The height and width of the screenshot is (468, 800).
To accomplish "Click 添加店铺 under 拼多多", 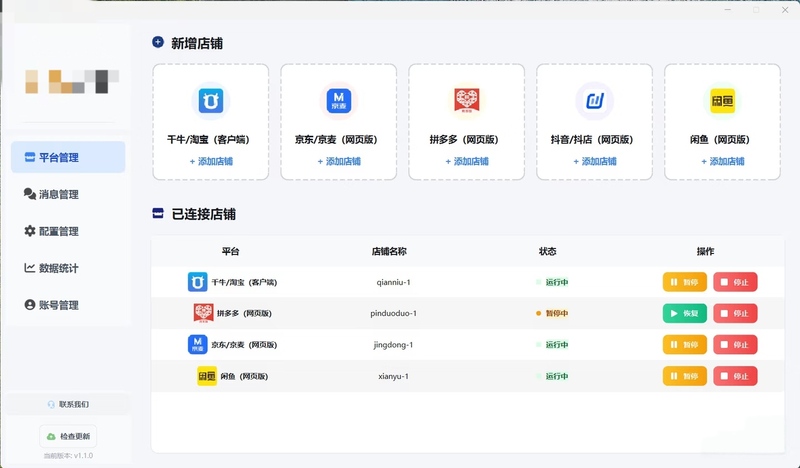I will point(466,161).
